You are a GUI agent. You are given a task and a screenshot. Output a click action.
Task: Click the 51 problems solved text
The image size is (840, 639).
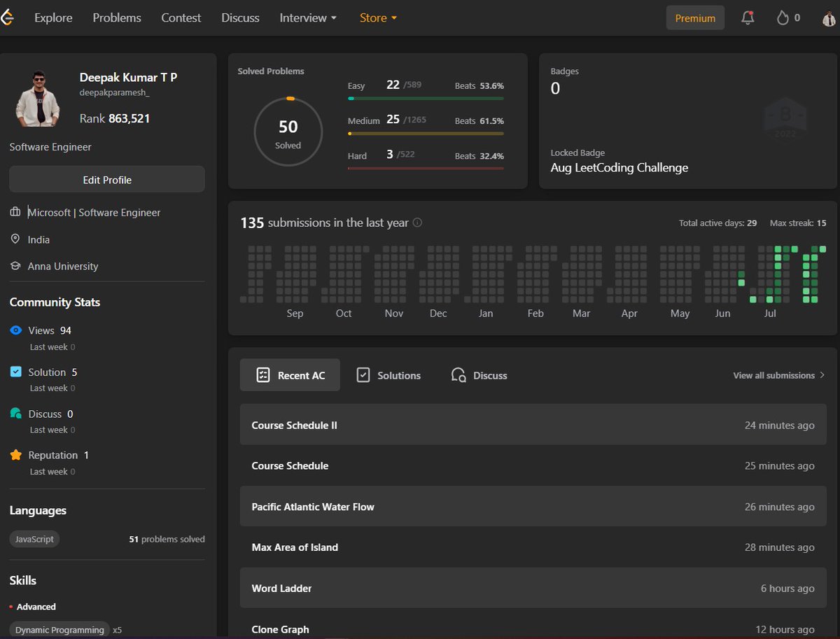167,539
